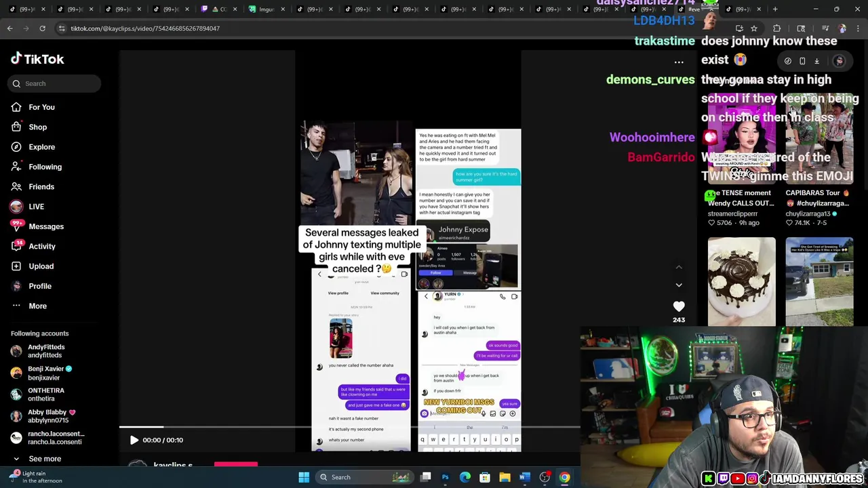Click the Explore compass icon
The height and width of the screenshot is (488, 868).
click(16, 146)
